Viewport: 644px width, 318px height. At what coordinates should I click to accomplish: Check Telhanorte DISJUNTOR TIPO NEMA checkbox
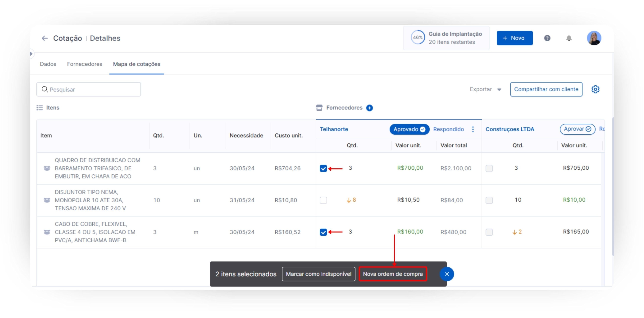[x=323, y=200]
